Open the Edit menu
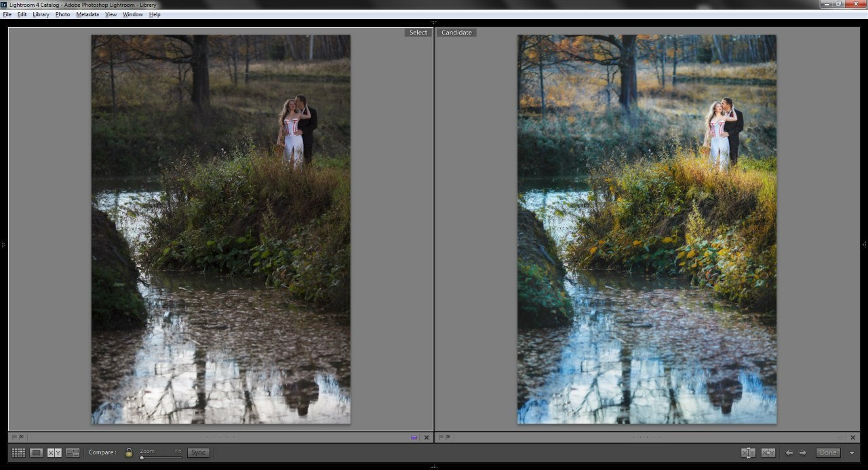 pyautogui.click(x=22, y=14)
